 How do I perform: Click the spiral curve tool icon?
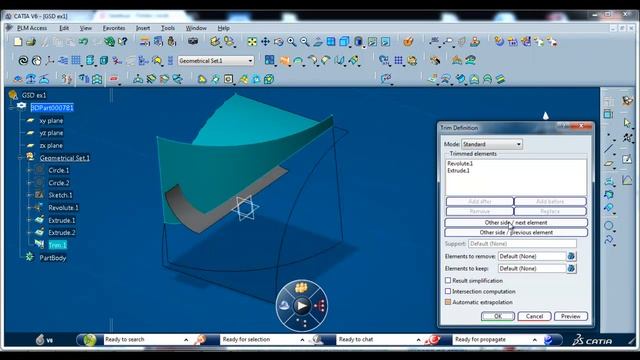[23, 61]
